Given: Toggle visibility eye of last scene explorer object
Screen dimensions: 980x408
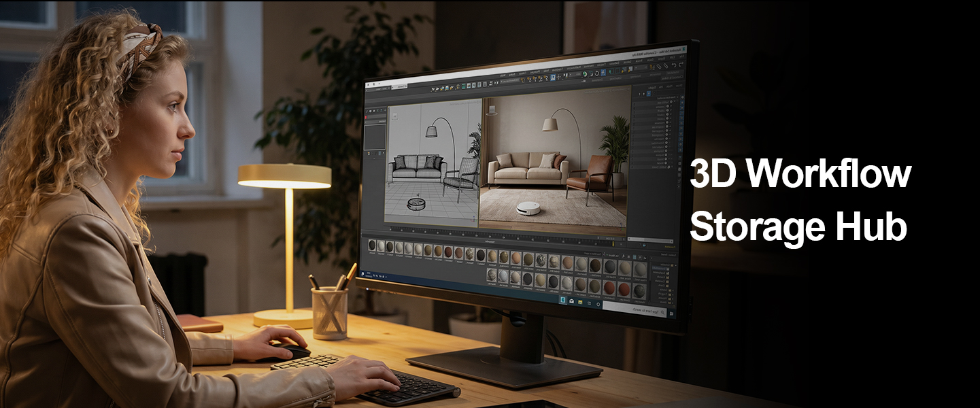Looking at the screenshot, I should point(669,167).
